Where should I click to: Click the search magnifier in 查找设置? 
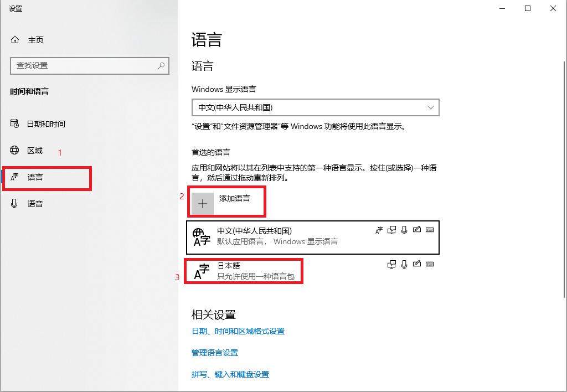tap(161, 65)
